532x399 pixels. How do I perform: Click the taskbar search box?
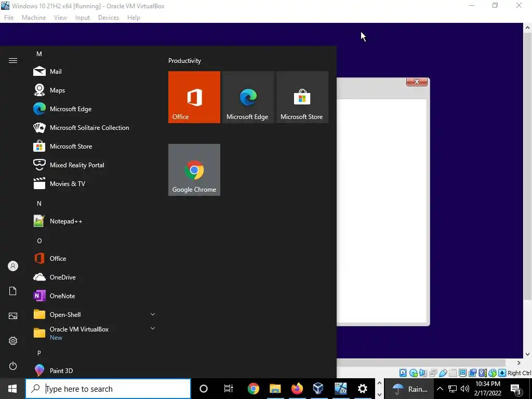click(108, 389)
